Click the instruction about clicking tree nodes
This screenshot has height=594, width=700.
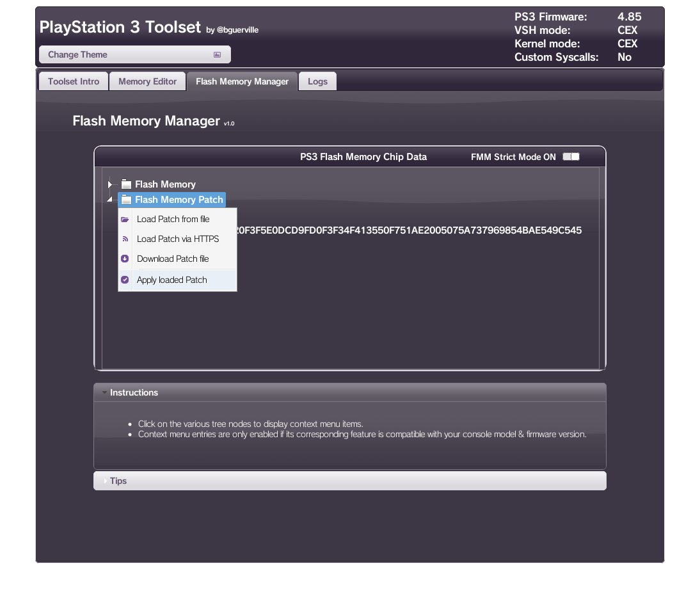pyautogui.click(x=250, y=424)
